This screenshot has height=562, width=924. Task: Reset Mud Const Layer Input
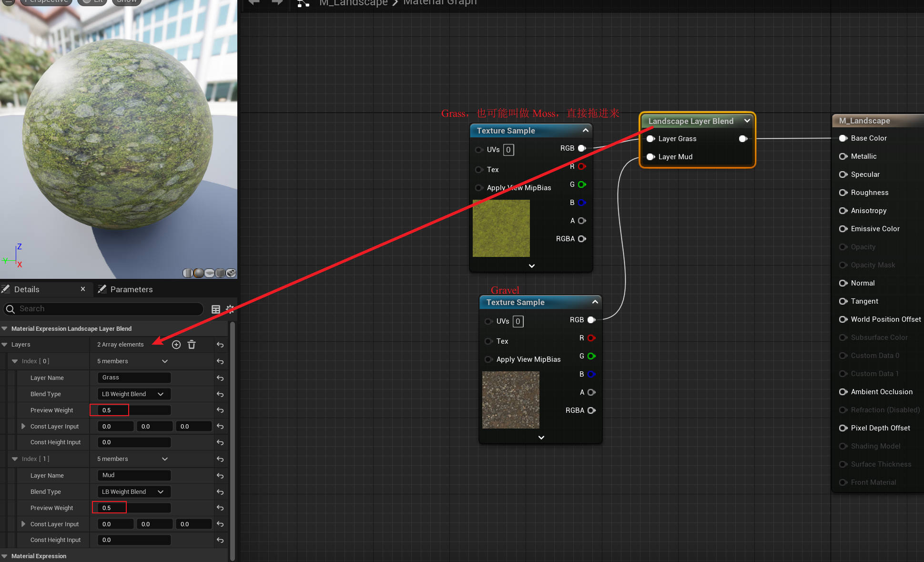(x=220, y=524)
